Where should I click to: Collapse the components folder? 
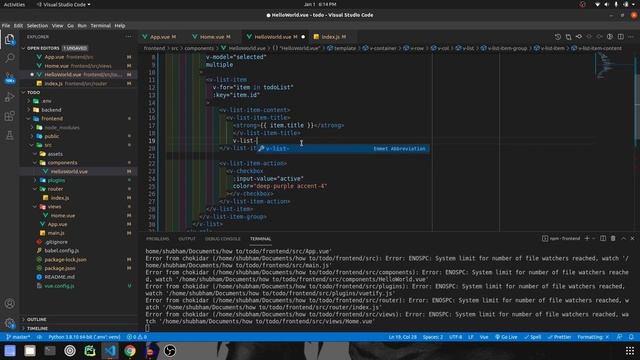pyautogui.click(x=62, y=162)
